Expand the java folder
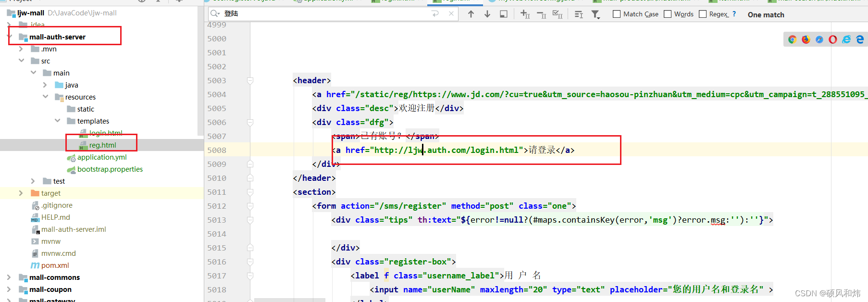The height and width of the screenshot is (302, 868). (x=45, y=85)
